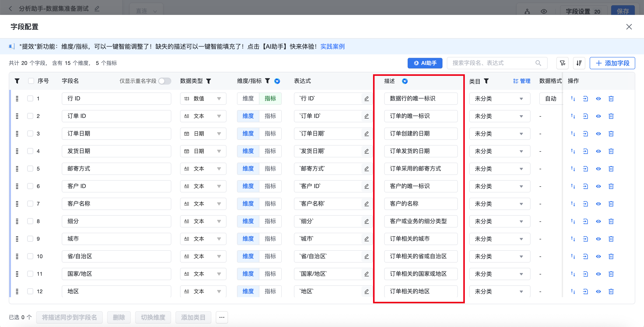644x327 pixels.
Task: Click description input 订单创建的日期
Action: coord(421,134)
